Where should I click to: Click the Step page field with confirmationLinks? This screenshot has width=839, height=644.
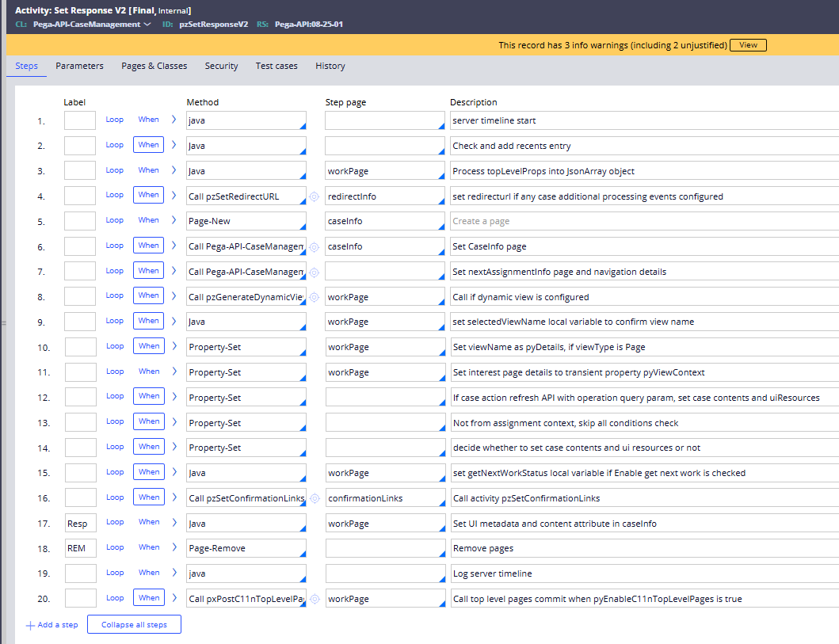tap(385, 498)
